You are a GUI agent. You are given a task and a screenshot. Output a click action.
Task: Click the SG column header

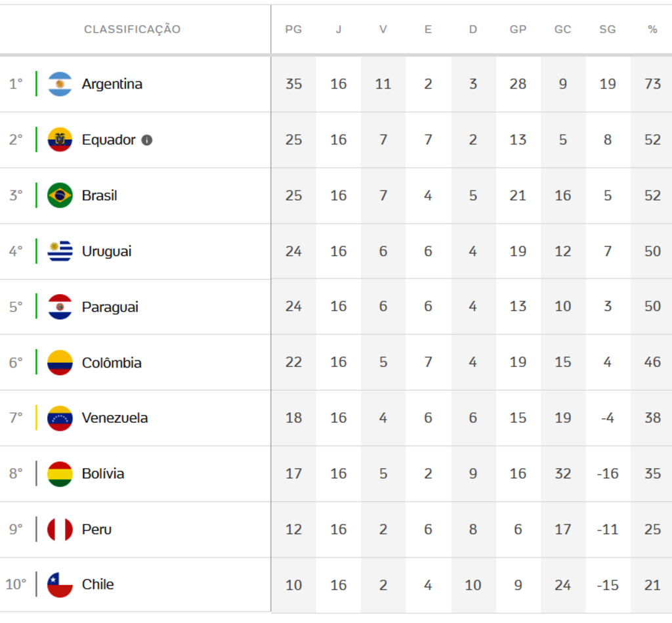607,29
